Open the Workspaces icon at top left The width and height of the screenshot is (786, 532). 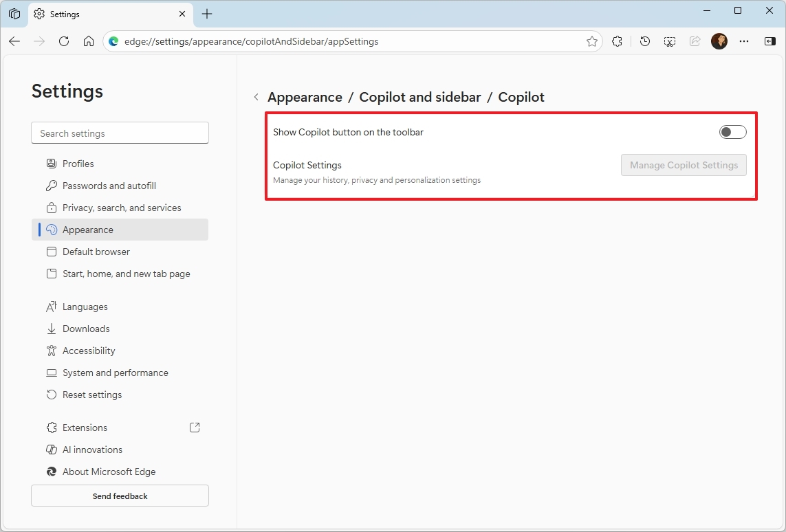click(x=14, y=13)
